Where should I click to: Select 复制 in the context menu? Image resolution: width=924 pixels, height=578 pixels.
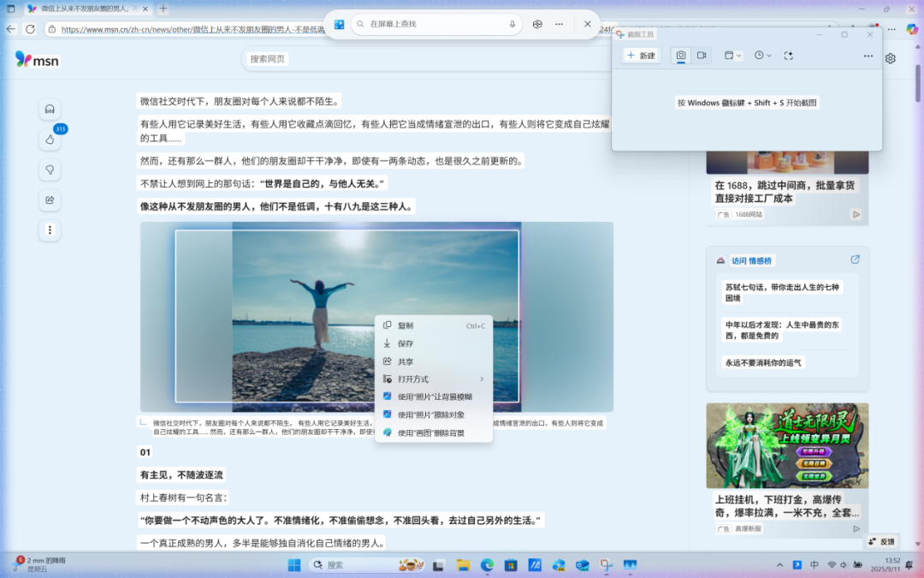[406, 325]
